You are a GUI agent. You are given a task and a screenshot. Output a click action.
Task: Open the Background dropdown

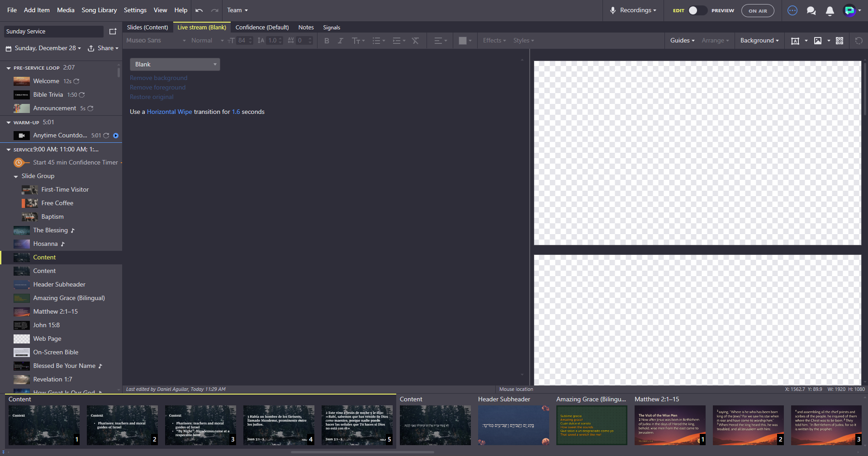[759, 41]
